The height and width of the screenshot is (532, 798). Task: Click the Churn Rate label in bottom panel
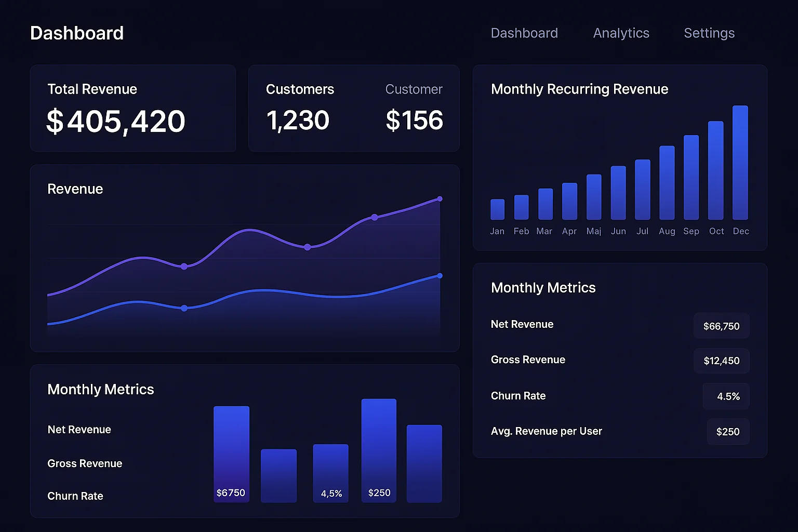(75, 496)
